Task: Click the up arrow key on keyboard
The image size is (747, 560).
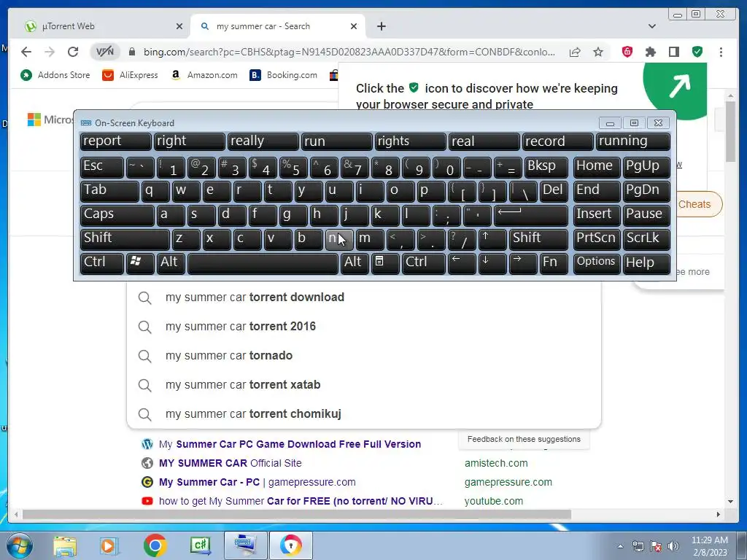Action: [x=492, y=238]
